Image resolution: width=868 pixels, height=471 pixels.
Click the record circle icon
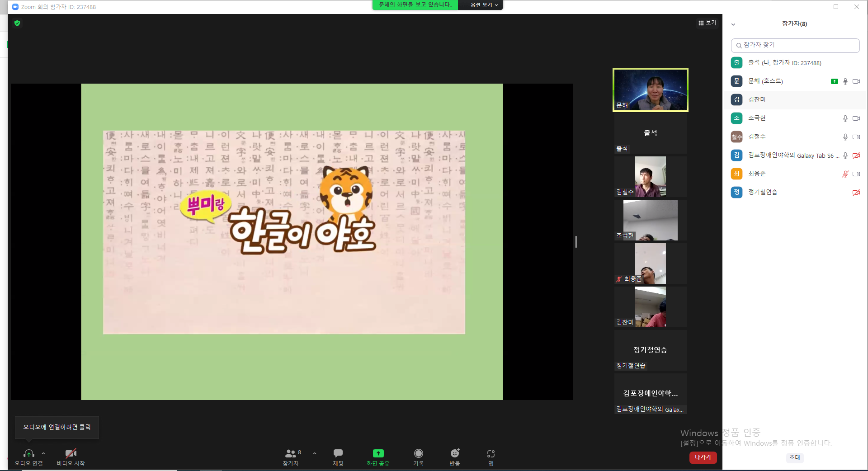pyautogui.click(x=419, y=453)
